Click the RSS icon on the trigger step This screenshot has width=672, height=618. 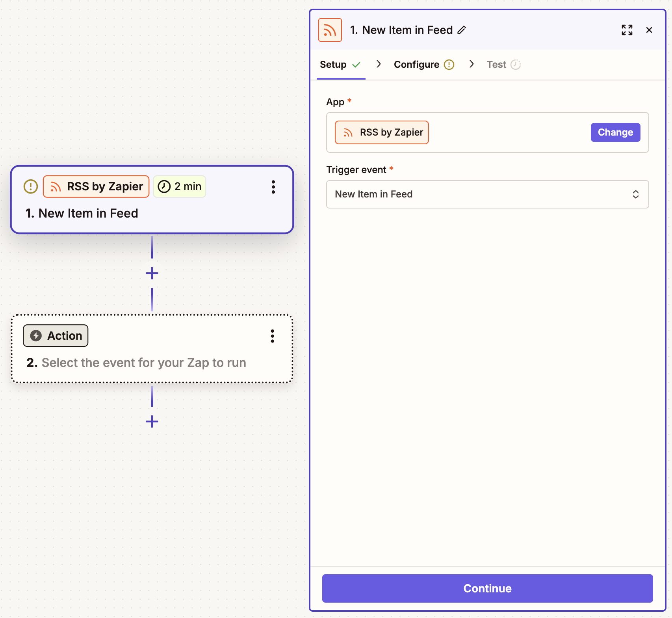coord(55,186)
